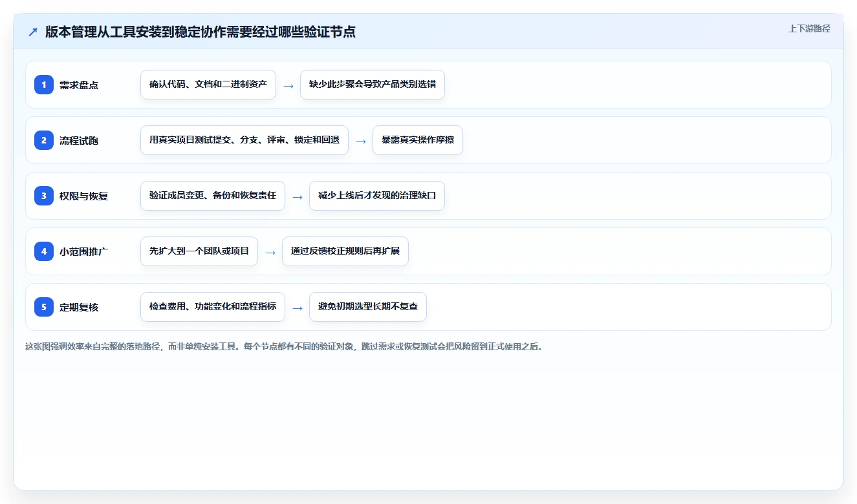857x504 pixels.
Task: Select step badge number 4
Action: (44, 251)
